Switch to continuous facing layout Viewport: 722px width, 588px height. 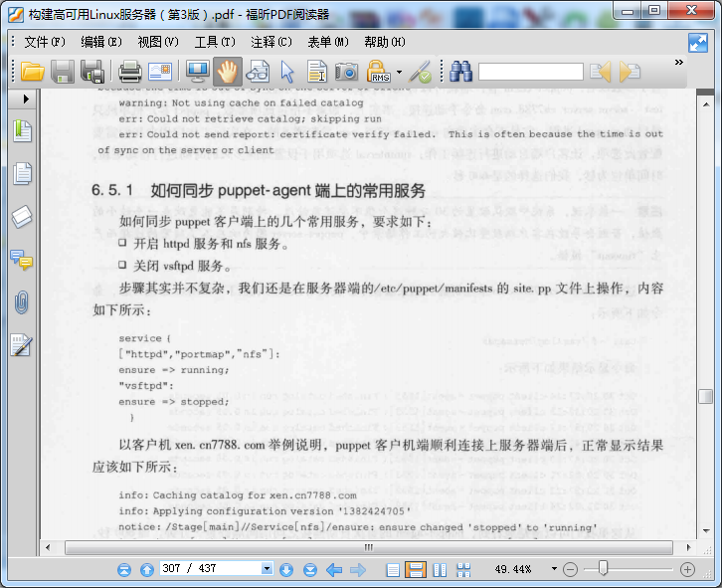tap(463, 570)
